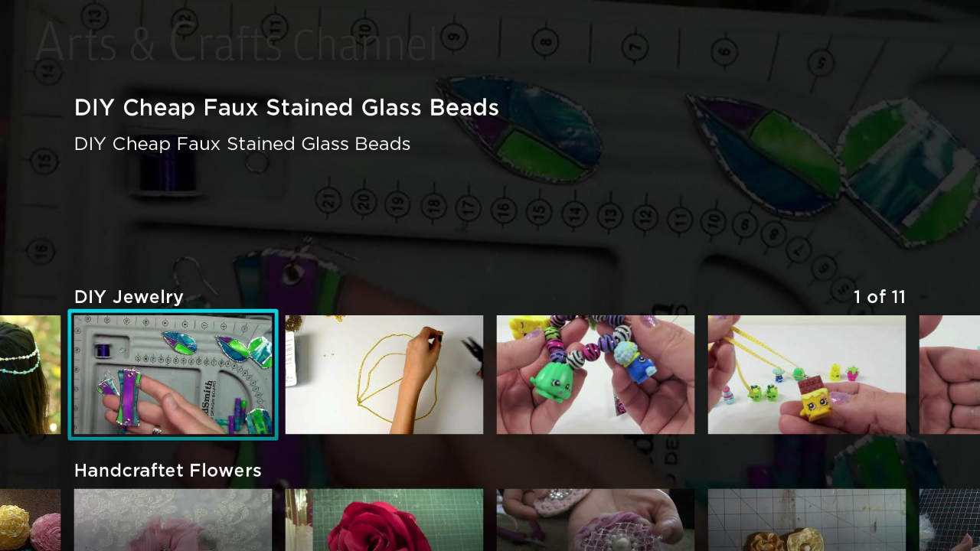Click the Arts & Crafts Channel title
This screenshot has height=551, width=980.
236,44
